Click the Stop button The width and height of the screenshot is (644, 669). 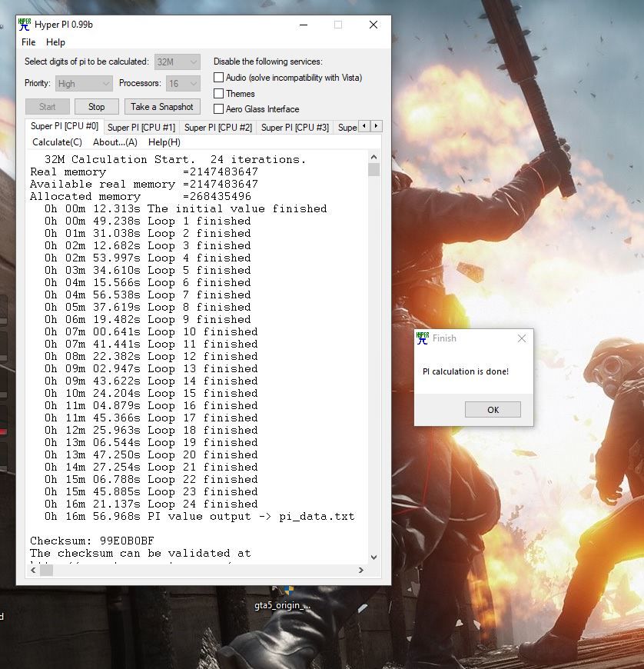(96, 107)
